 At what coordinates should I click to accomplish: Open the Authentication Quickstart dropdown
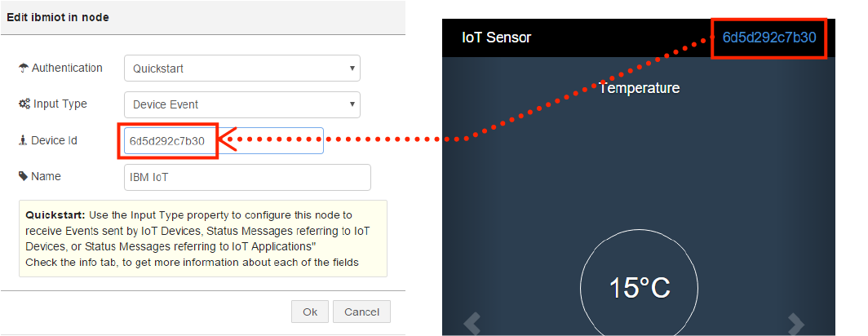click(x=242, y=68)
